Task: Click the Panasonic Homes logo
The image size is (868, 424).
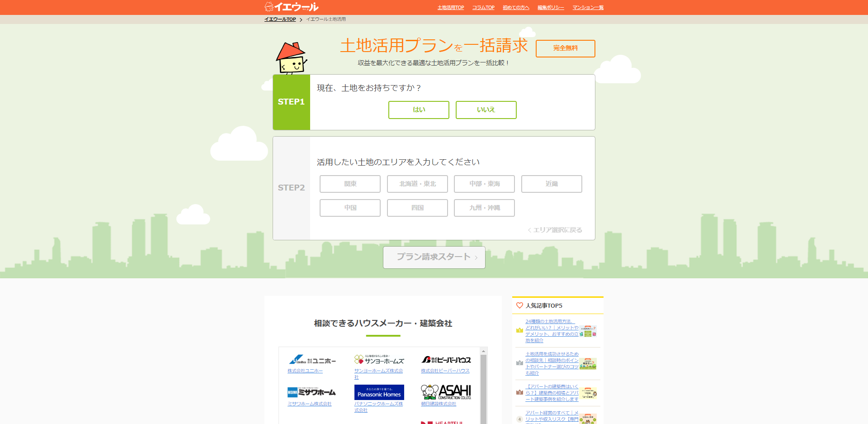Action: point(379,392)
